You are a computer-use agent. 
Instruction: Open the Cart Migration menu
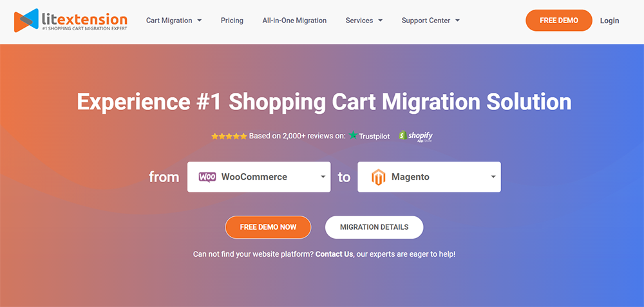(x=174, y=21)
